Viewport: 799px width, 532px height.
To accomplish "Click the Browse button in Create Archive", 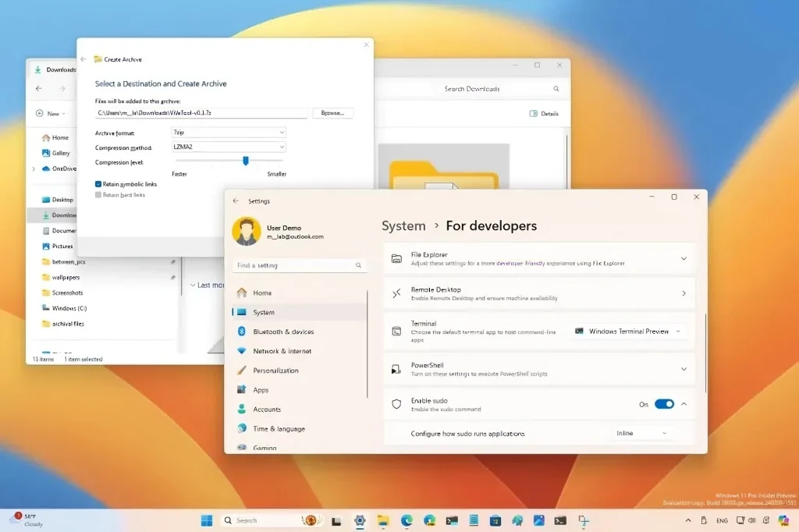I will pyautogui.click(x=332, y=112).
